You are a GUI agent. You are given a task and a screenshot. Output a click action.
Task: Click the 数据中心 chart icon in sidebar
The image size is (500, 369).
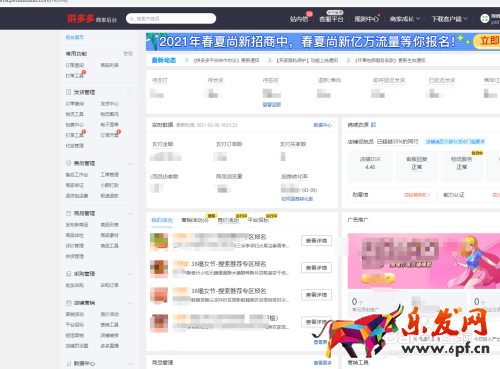pos(69,363)
